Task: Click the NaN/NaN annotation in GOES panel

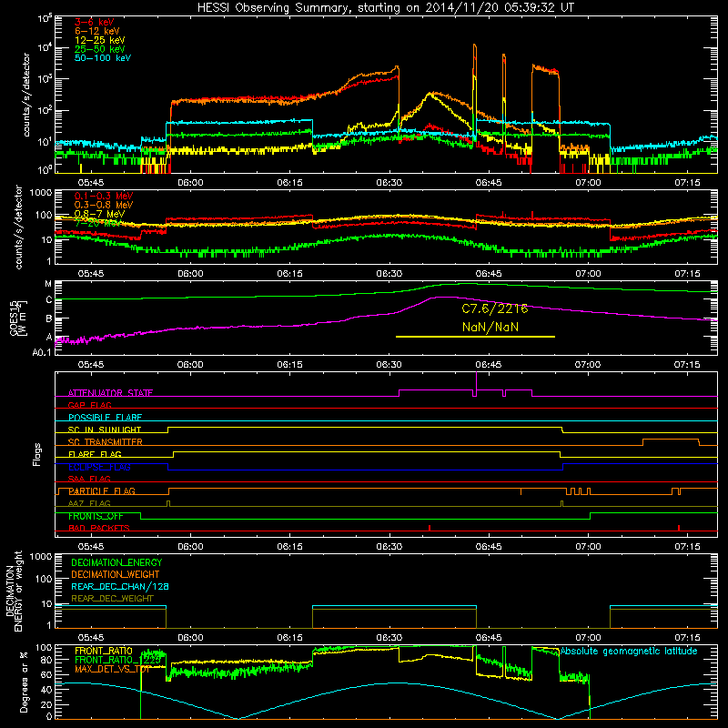Action: (x=490, y=327)
